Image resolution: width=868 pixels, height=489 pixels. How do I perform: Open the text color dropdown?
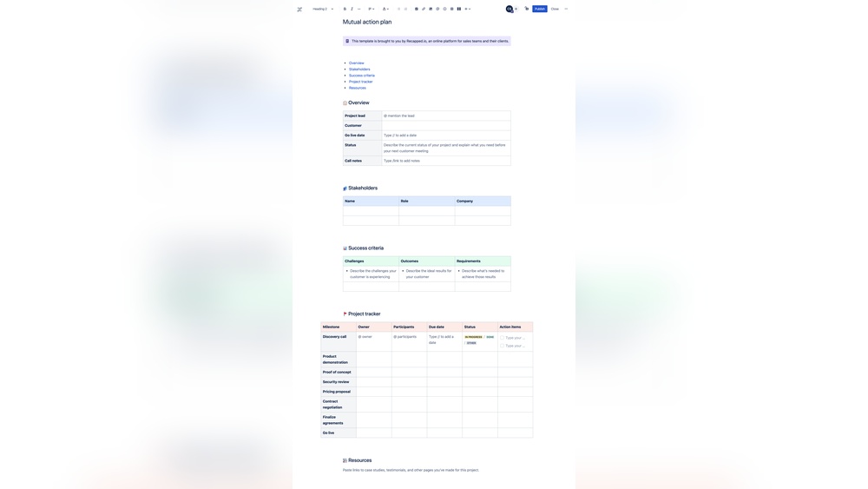(385, 10)
